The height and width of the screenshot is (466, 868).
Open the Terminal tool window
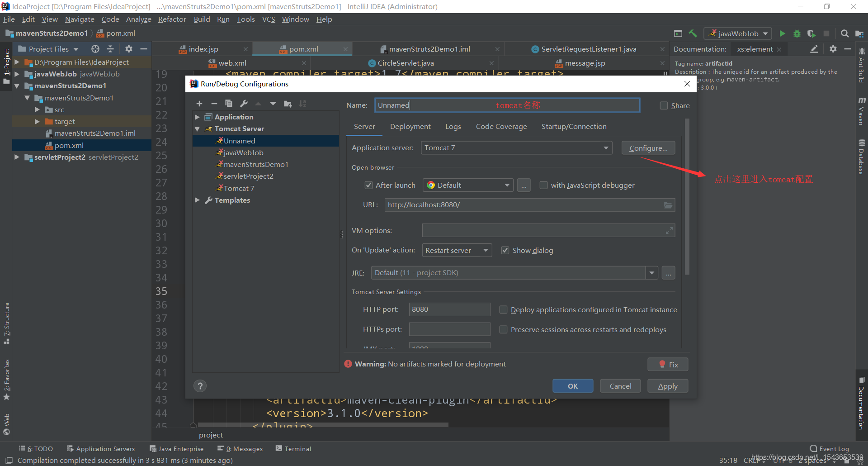293,449
